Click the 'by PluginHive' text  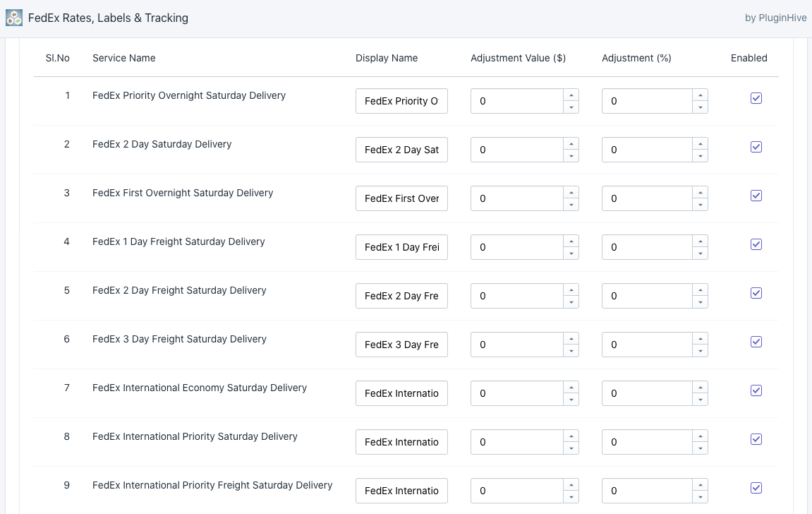[x=775, y=18]
